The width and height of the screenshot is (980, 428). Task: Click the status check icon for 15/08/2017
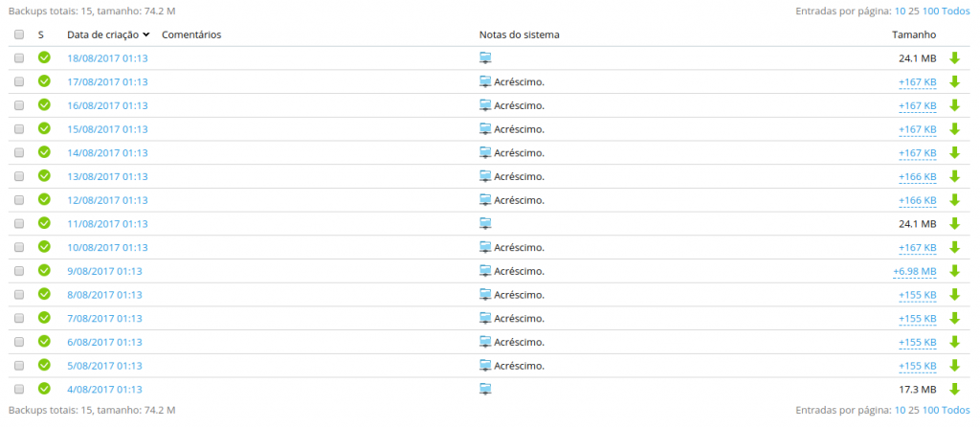pyautogui.click(x=44, y=128)
